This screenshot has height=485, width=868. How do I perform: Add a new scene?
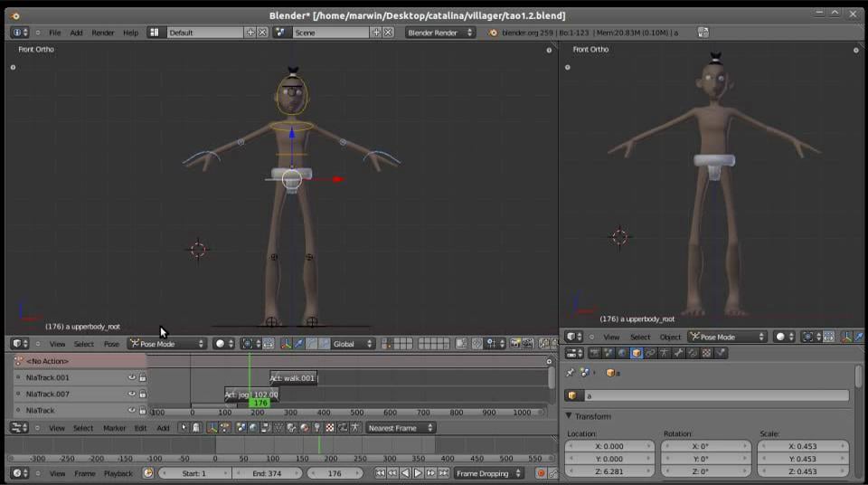click(376, 33)
